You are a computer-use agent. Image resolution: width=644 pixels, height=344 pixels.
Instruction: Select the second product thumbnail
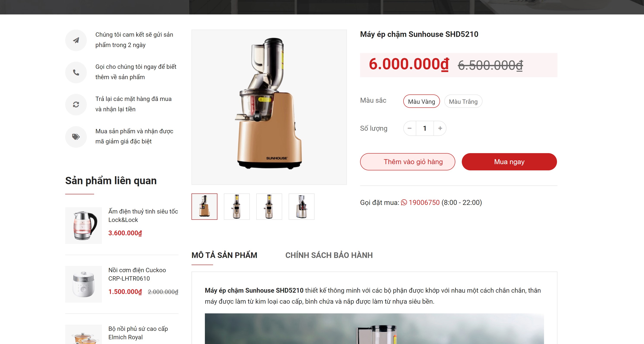click(236, 207)
